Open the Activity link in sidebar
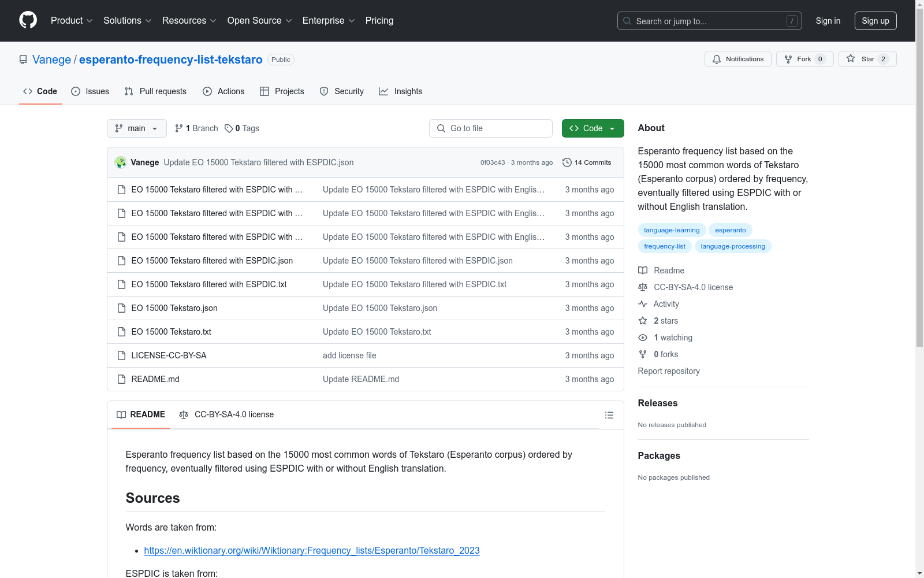 659,304
